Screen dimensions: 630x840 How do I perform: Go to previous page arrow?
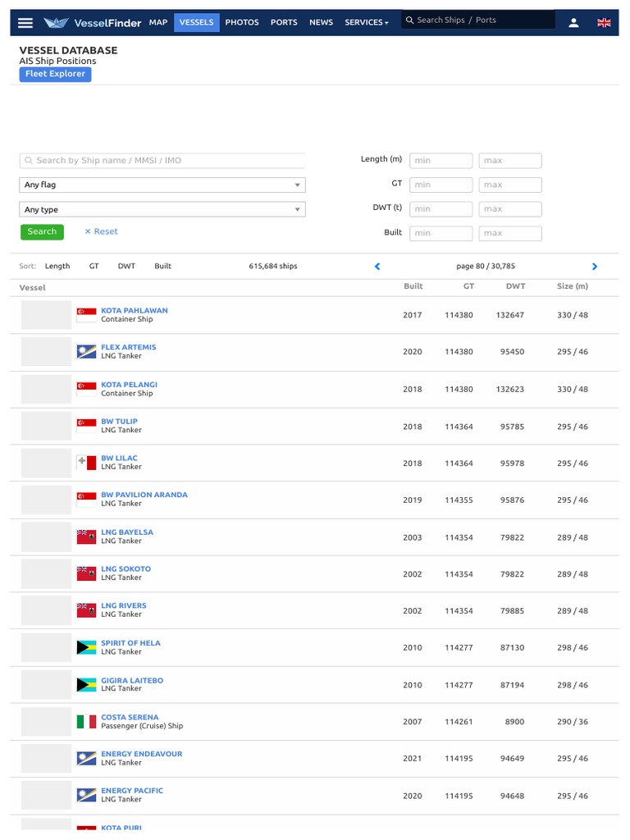[x=377, y=267]
